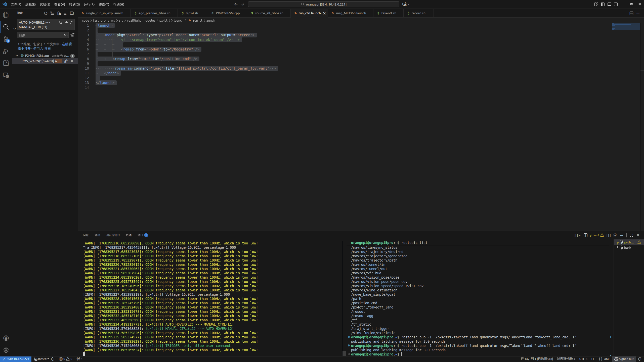Click the SSH: 10.42.0.221 remote status button
Screen dimensions: 644x362
tap(16, 359)
